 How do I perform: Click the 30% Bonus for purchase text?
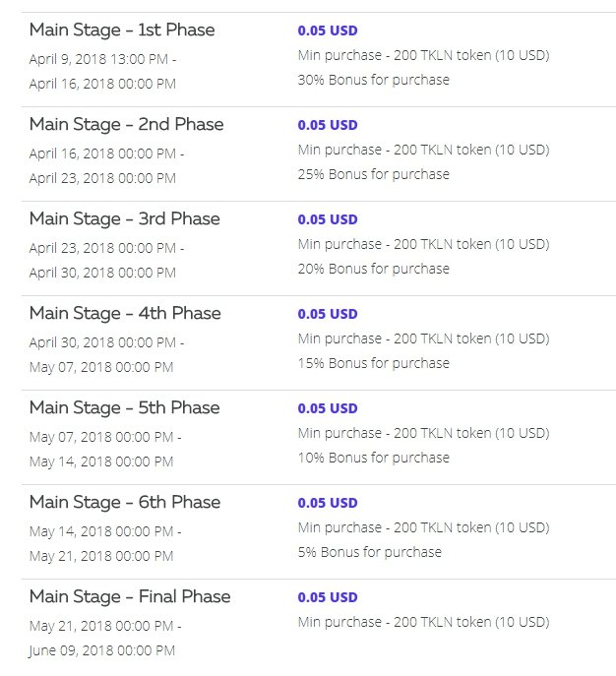373,80
